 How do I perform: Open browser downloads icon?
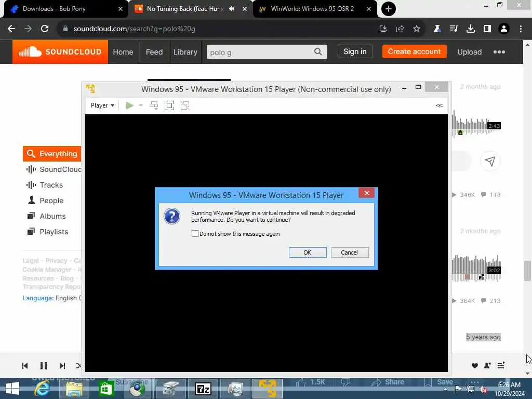click(x=471, y=29)
